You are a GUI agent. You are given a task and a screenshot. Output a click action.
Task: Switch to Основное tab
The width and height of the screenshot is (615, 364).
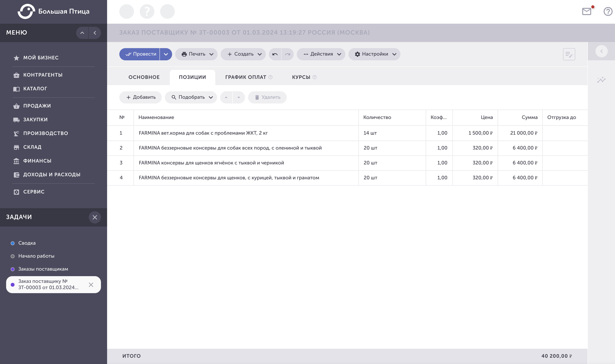pyautogui.click(x=144, y=77)
